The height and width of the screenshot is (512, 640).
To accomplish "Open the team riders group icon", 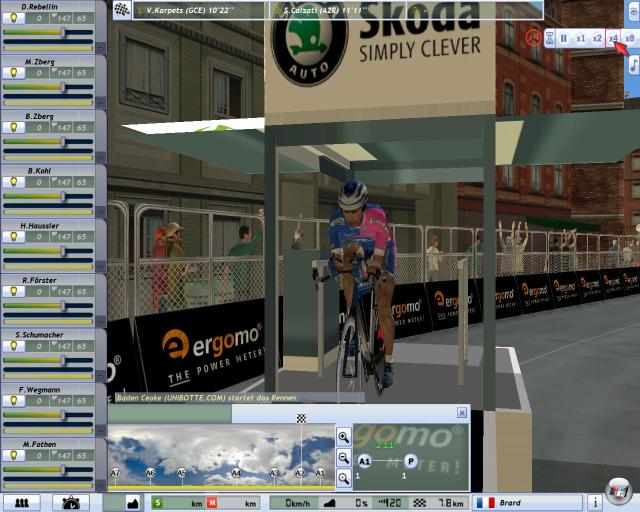I will point(22,503).
